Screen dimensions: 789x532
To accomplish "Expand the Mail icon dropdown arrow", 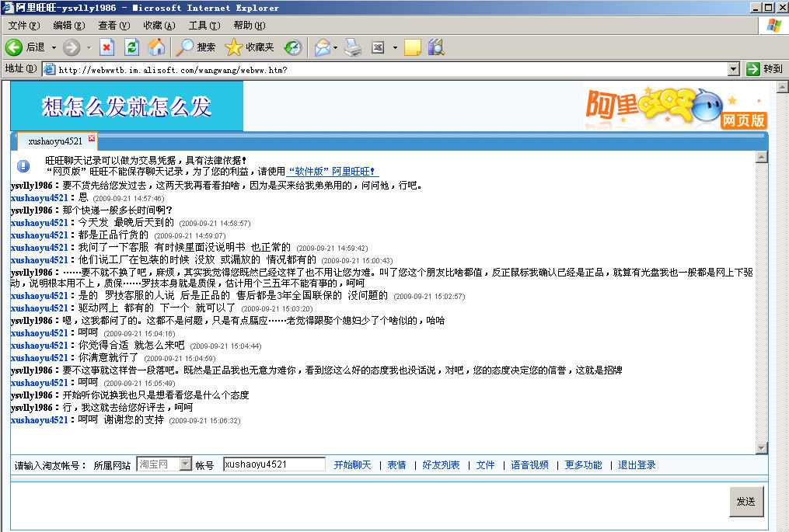I will tap(335, 48).
